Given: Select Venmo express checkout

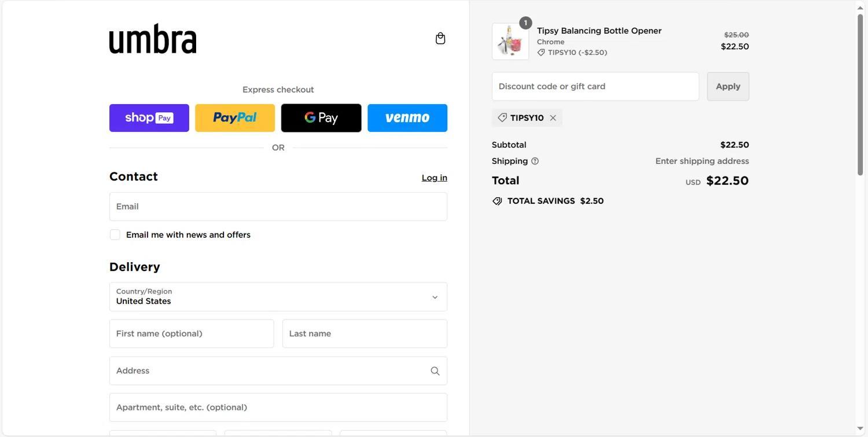Looking at the screenshot, I should (407, 118).
